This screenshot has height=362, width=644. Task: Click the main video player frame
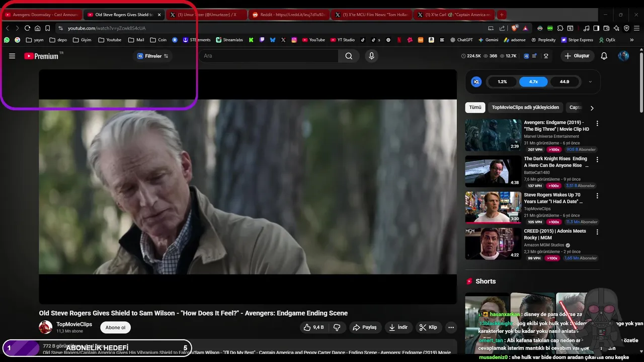point(248,187)
